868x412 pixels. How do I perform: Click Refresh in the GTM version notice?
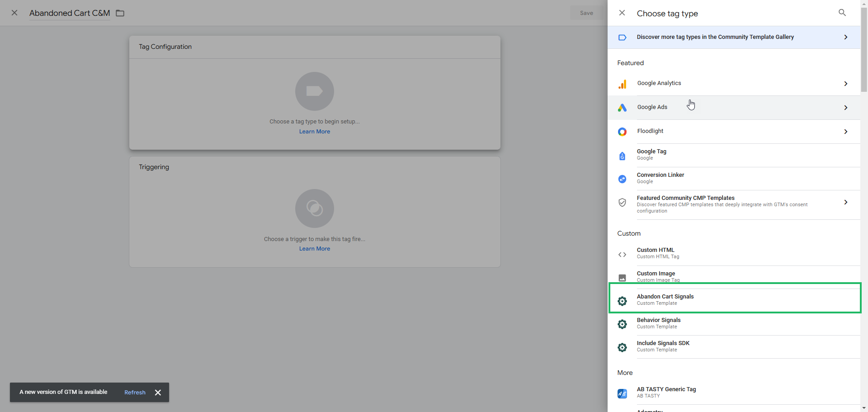(x=135, y=393)
